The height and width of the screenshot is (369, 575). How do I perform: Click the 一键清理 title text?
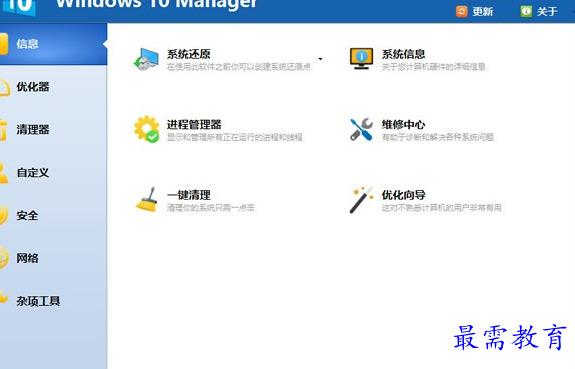coord(188,195)
